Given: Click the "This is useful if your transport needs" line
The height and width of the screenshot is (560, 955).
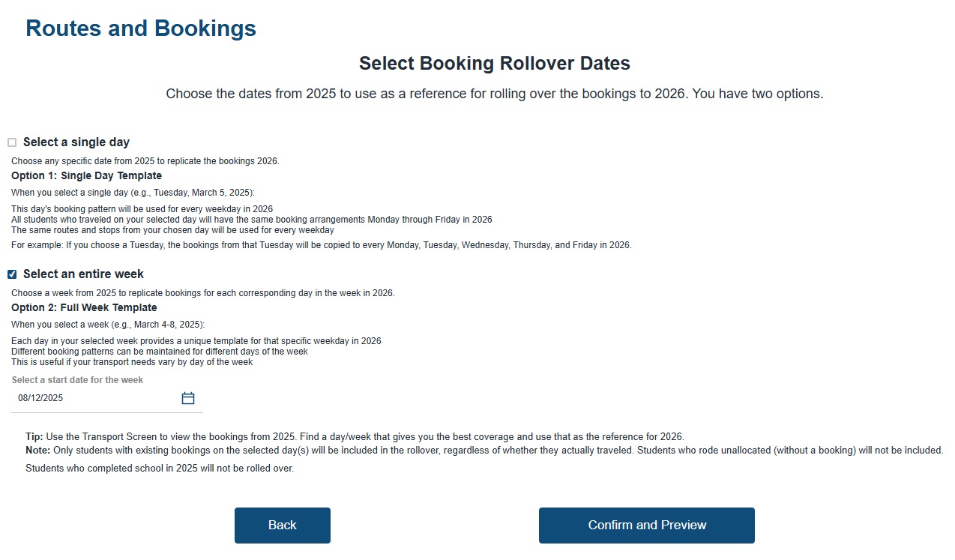Looking at the screenshot, I should (132, 362).
